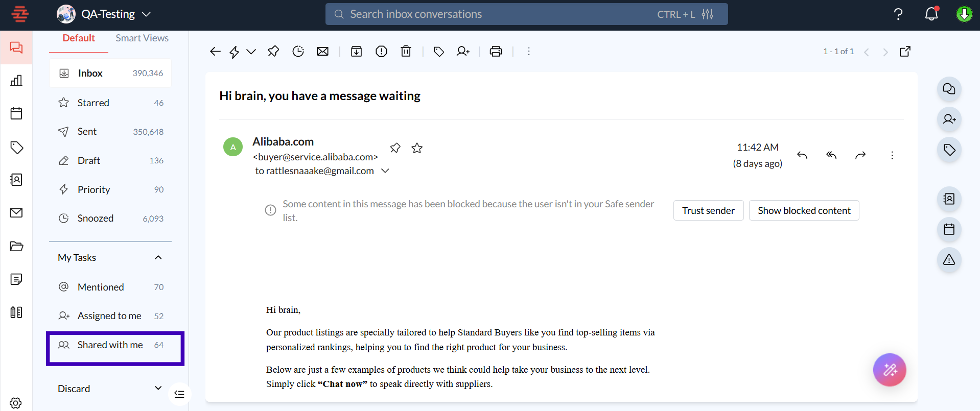Click the snooze clock icon in toolbar
980x411 pixels.
[x=298, y=52]
